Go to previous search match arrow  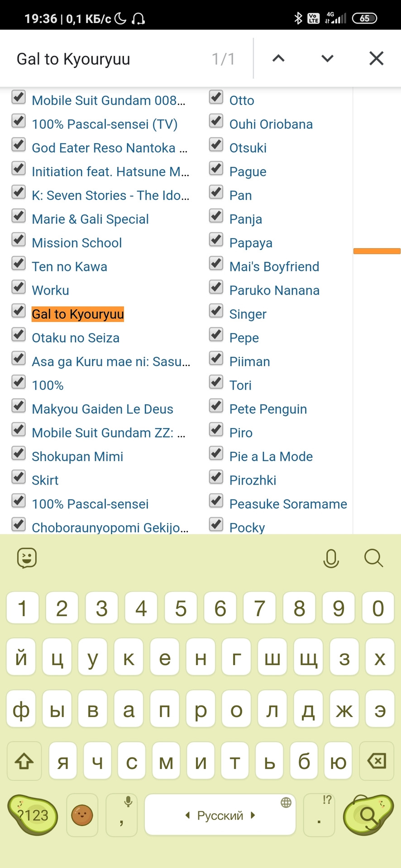coord(278,58)
